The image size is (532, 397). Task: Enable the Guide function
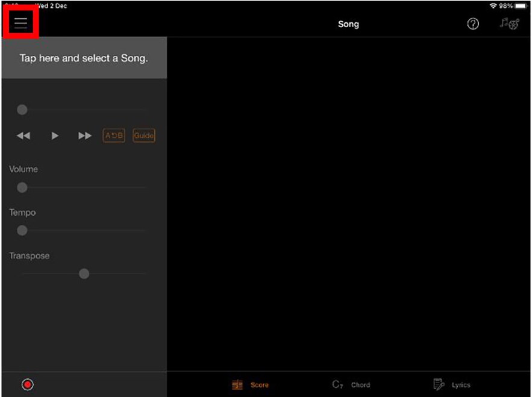(x=143, y=136)
